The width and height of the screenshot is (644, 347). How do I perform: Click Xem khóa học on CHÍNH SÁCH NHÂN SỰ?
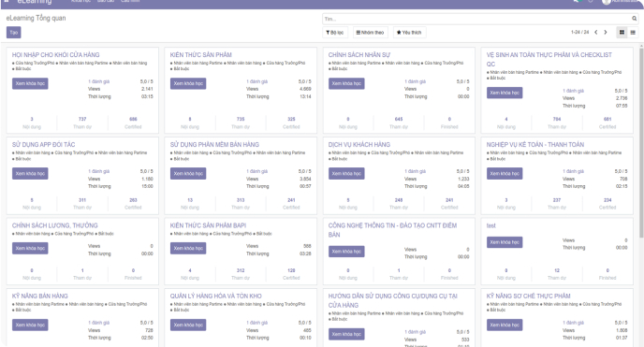[x=346, y=83]
